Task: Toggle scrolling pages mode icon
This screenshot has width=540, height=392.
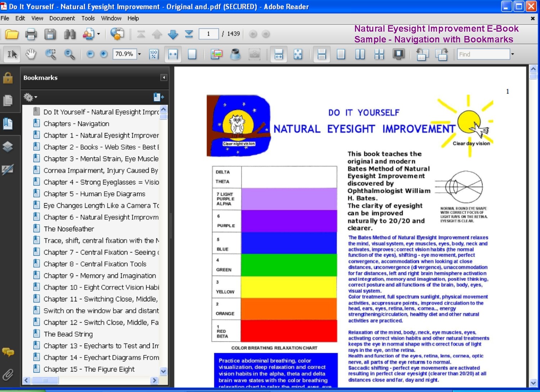Action: [279, 54]
